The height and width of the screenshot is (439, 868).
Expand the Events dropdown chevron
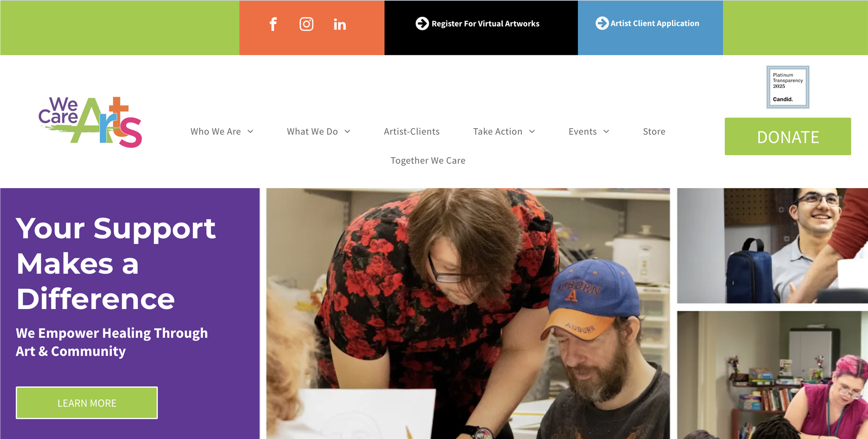click(606, 132)
